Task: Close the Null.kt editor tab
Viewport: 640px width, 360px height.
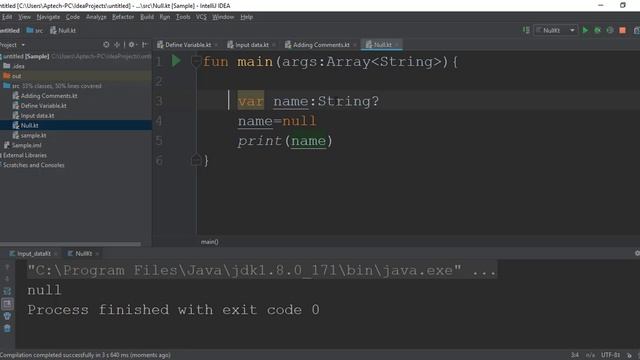Action: (397, 45)
